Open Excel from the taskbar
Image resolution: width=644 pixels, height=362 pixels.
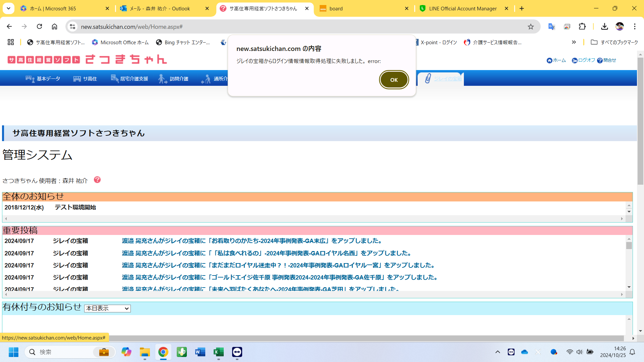pos(218,352)
